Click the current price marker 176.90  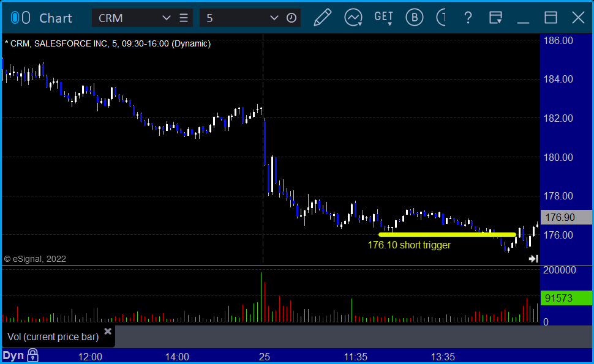[x=566, y=218]
